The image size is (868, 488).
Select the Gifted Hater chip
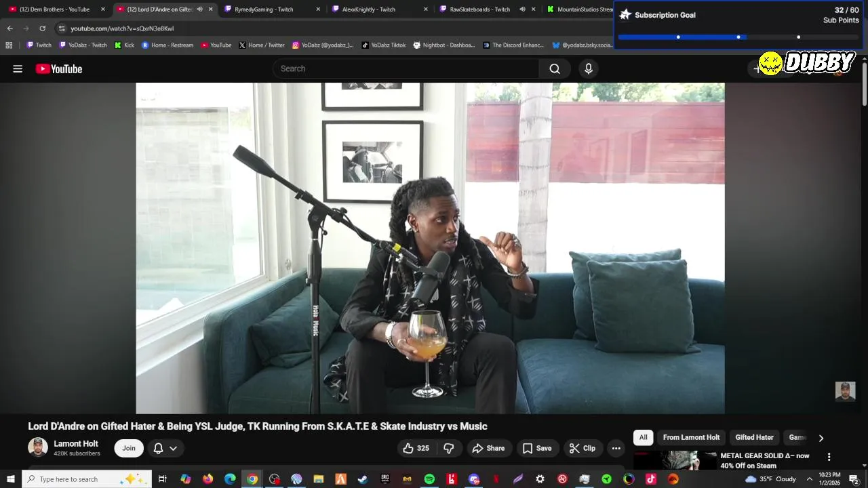tap(754, 437)
